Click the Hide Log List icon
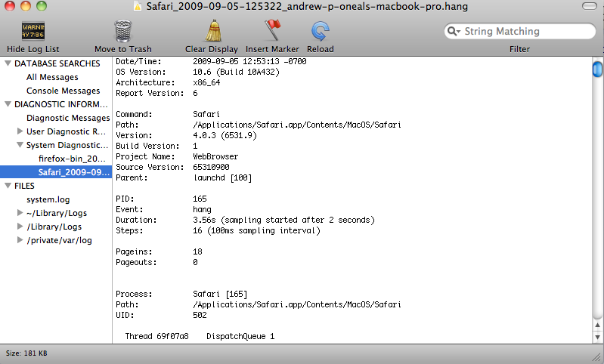The width and height of the screenshot is (604, 364). tap(33, 31)
